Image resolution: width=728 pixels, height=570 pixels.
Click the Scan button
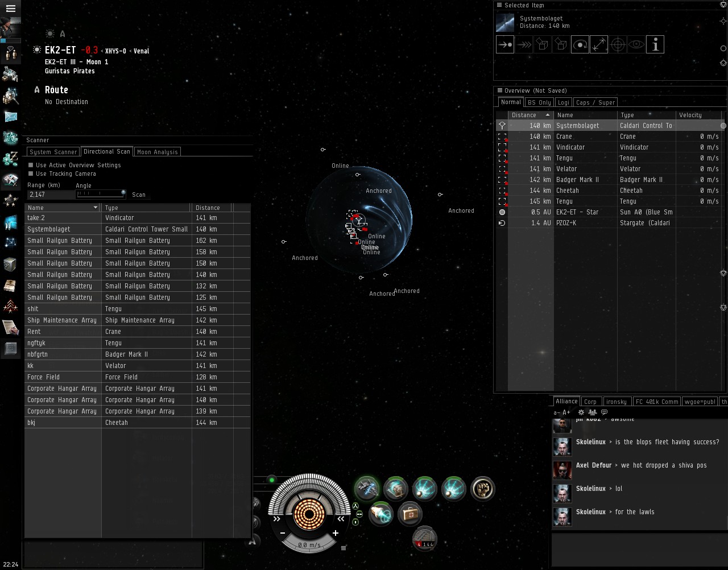tap(139, 195)
